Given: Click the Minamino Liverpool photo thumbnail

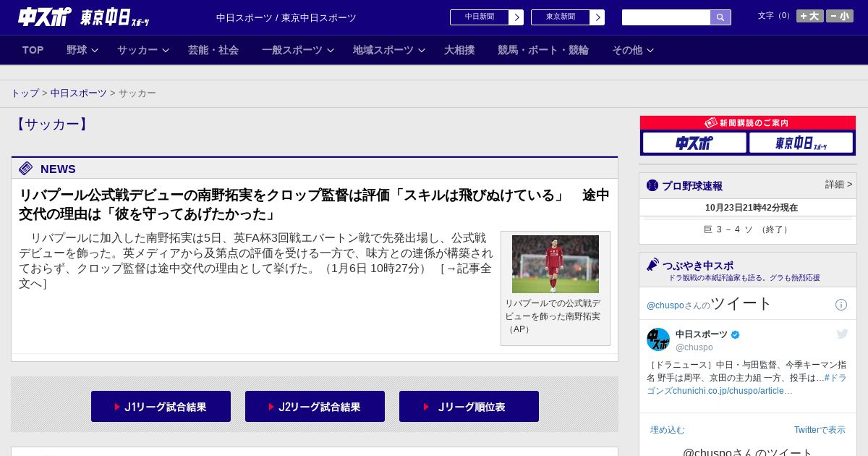Looking at the screenshot, I should [556, 264].
